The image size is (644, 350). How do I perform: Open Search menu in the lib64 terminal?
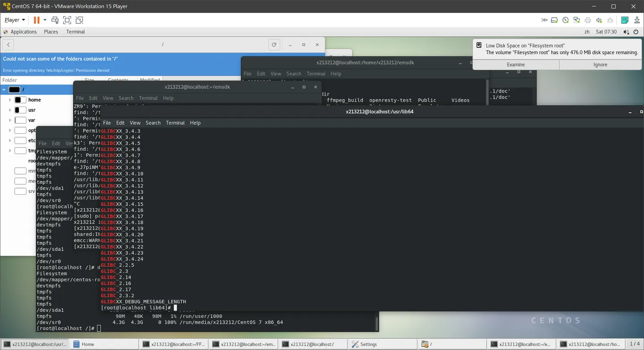153,123
